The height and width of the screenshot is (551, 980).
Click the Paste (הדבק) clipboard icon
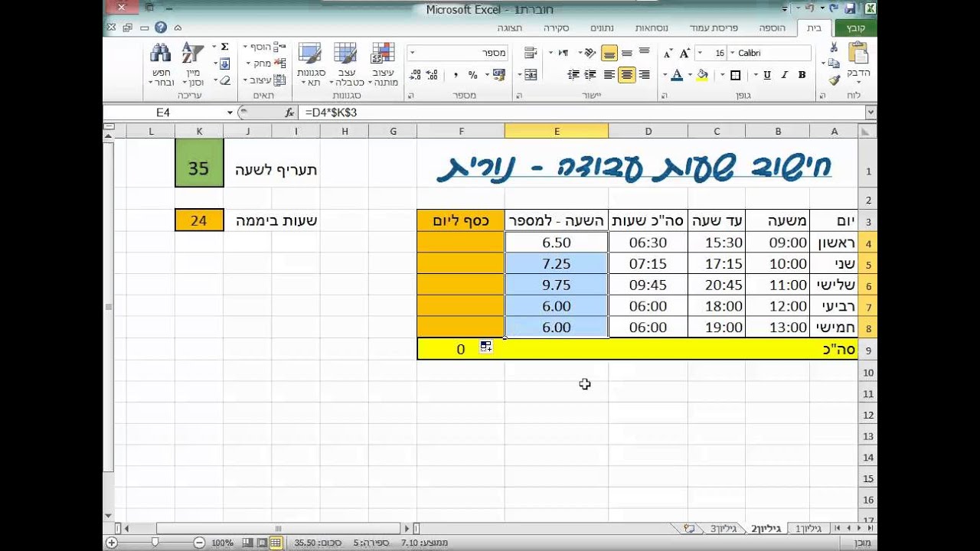click(x=858, y=54)
